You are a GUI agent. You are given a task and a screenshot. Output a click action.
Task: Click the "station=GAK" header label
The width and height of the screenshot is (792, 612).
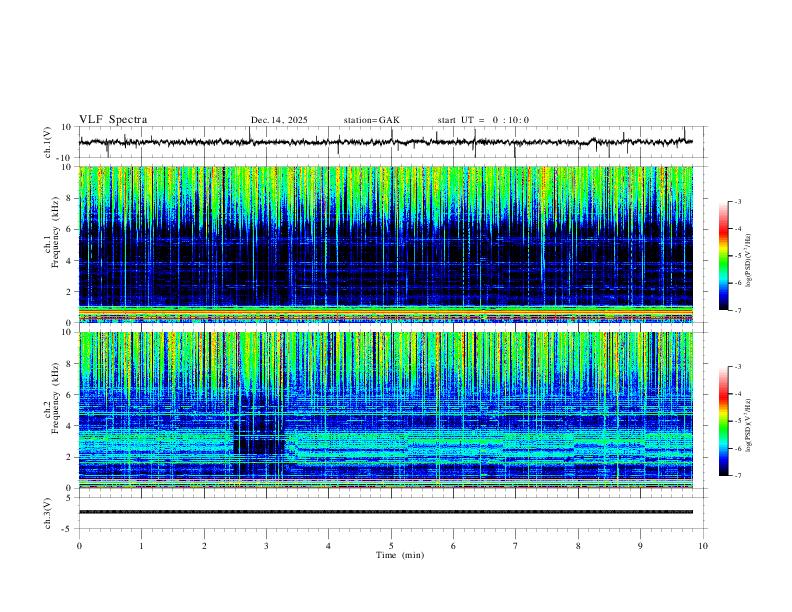click(x=371, y=120)
